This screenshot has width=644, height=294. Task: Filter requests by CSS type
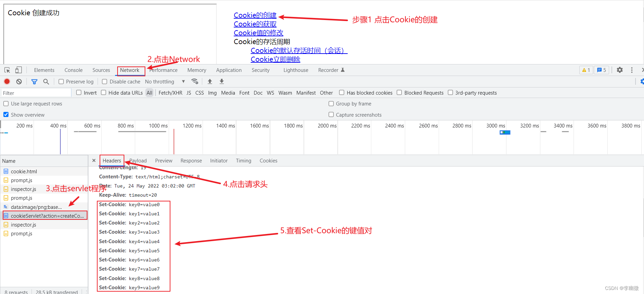(x=200, y=93)
